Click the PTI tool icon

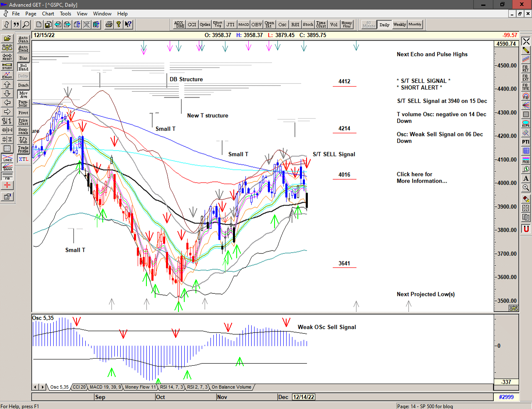tap(526, 142)
